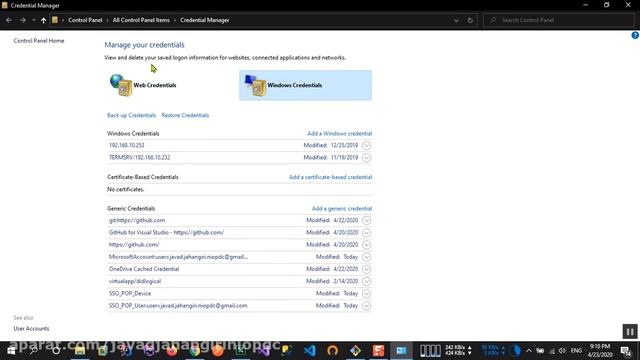Select git:https://github.com credential name
The height and width of the screenshot is (360, 640).
[137, 220]
